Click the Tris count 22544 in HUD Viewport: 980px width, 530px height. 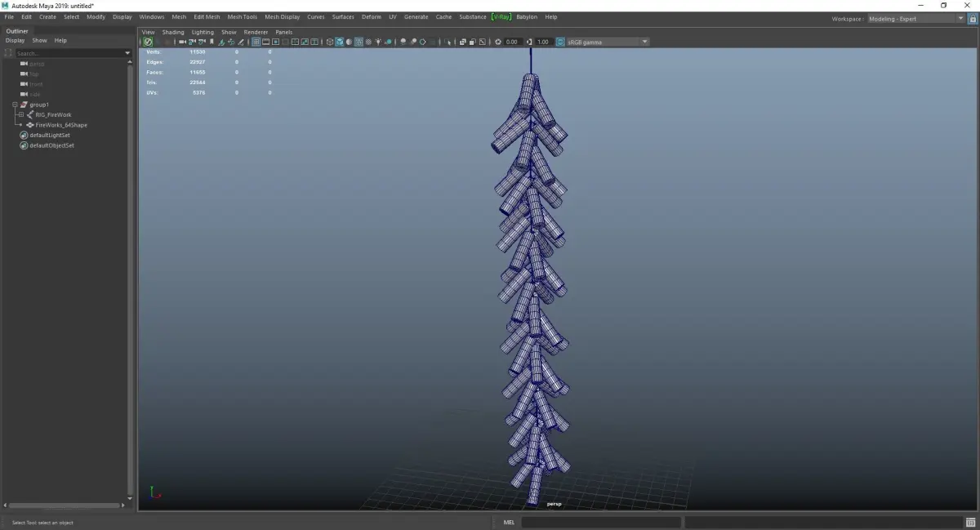[197, 82]
